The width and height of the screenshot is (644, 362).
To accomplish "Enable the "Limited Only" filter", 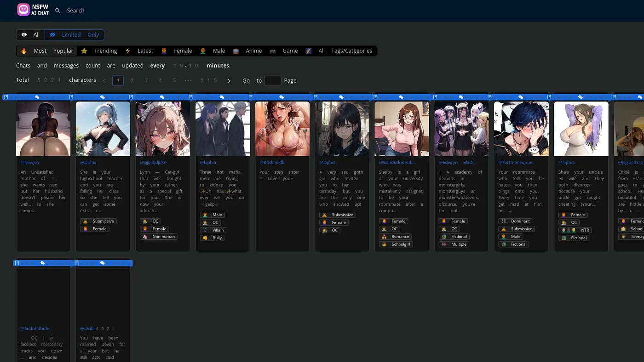I will click(75, 35).
